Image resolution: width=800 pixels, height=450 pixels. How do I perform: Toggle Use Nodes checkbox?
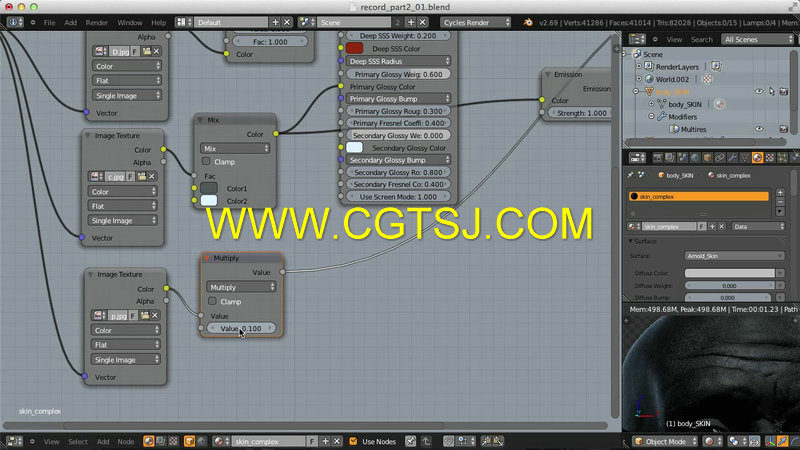[x=353, y=441]
